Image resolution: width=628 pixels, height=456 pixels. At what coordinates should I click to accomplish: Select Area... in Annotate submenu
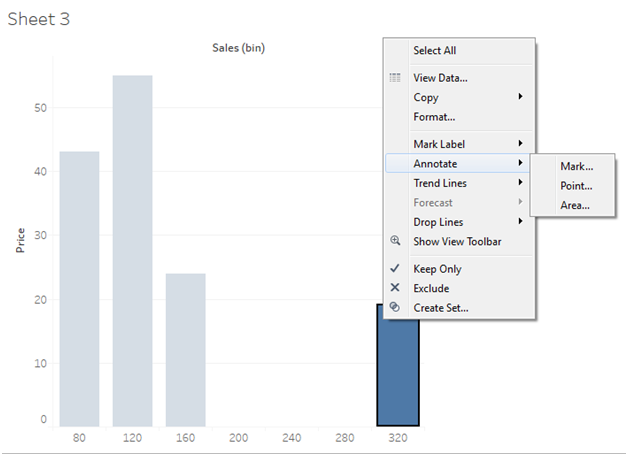[x=573, y=205]
